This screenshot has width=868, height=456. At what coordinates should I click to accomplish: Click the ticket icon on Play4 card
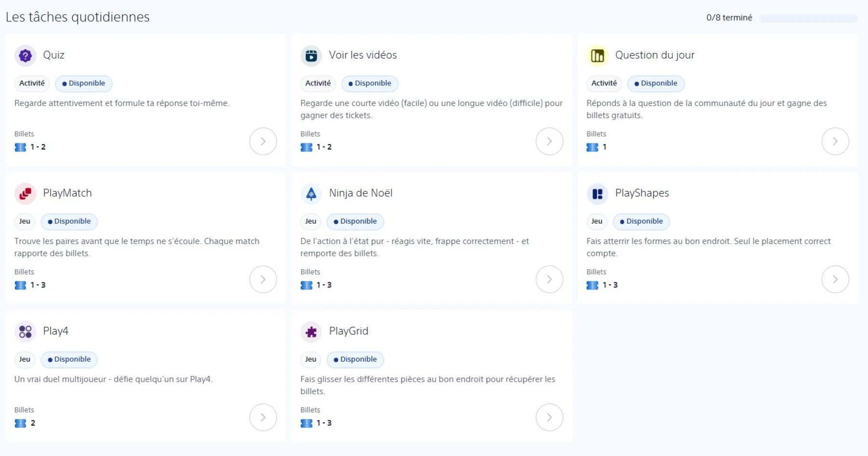(x=20, y=423)
